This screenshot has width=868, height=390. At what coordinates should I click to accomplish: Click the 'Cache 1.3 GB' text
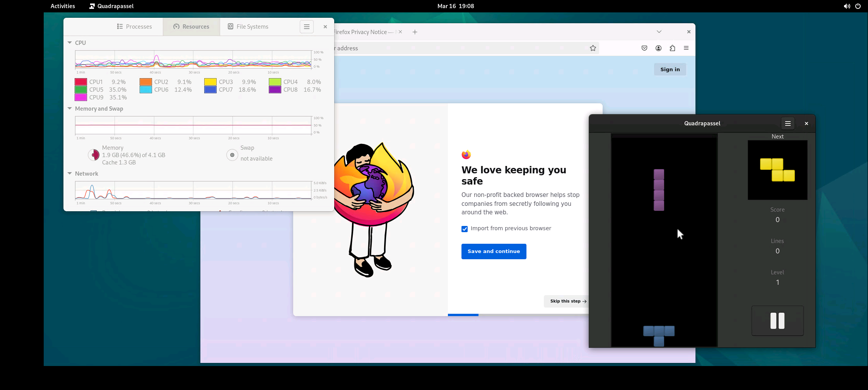coord(119,162)
